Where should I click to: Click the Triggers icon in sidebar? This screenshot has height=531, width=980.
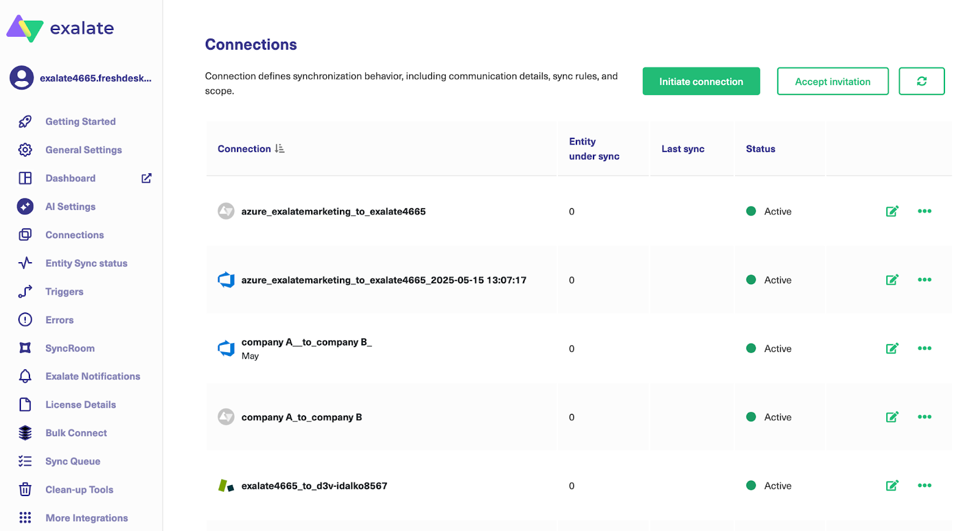point(25,292)
